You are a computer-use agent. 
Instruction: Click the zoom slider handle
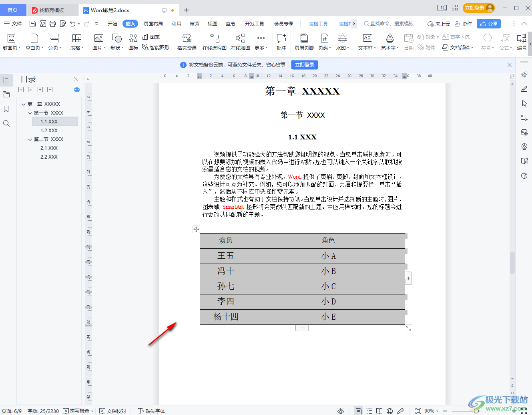tap(476, 411)
